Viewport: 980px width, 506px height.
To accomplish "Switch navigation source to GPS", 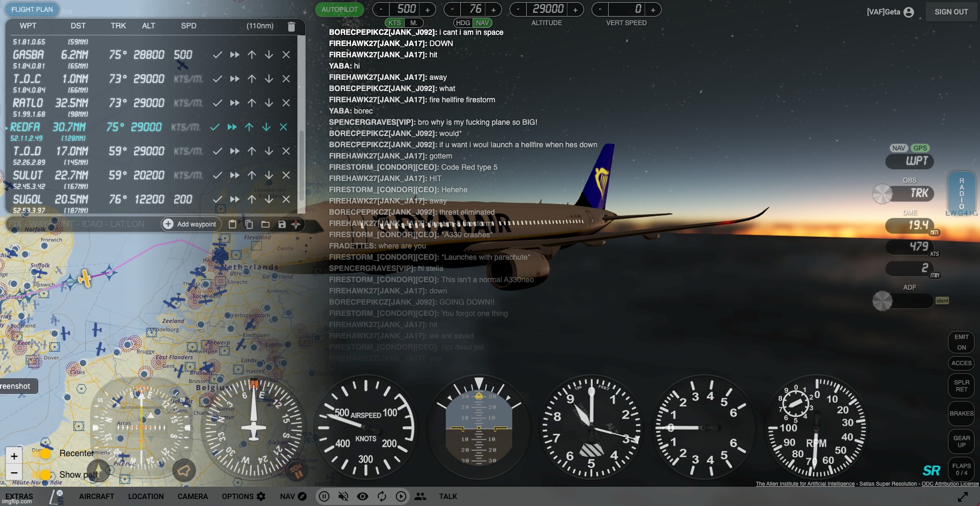I will [x=920, y=148].
